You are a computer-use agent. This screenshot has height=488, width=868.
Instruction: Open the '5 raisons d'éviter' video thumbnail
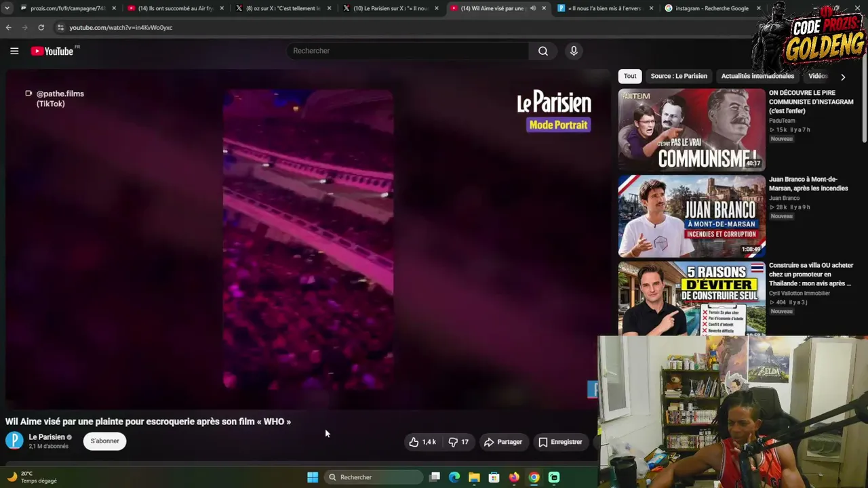(692, 299)
